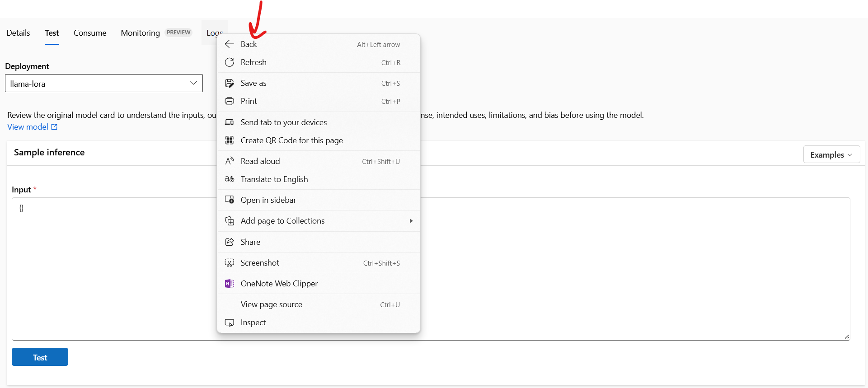Click the Ctrl+Shift+S shortcut label
The height and width of the screenshot is (388, 868).
(x=382, y=263)
